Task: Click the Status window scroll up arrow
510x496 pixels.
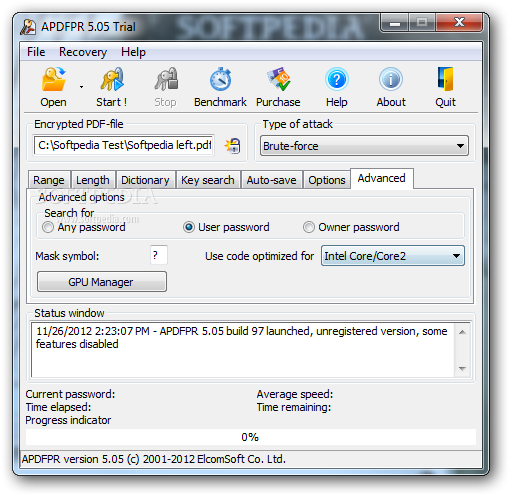Action: (462, 332)
